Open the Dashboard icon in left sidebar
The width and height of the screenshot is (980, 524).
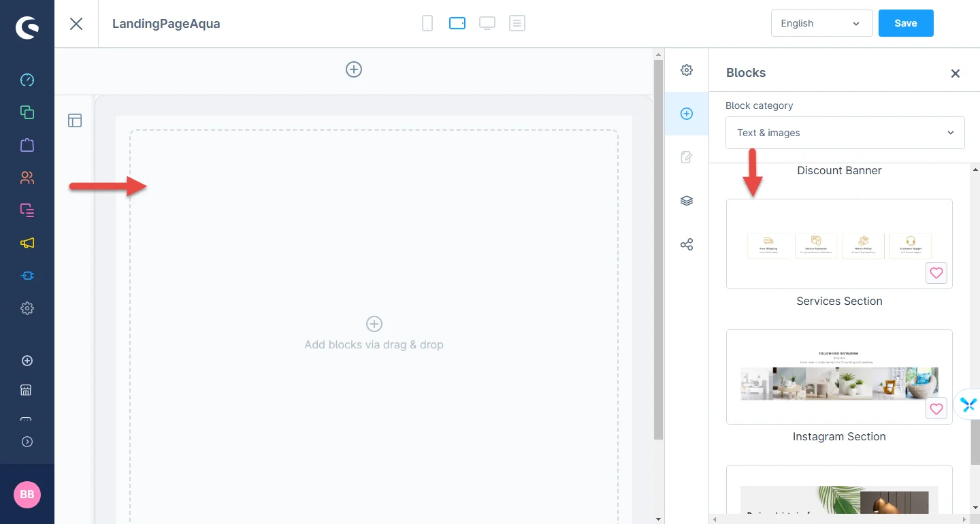point(27,80)
